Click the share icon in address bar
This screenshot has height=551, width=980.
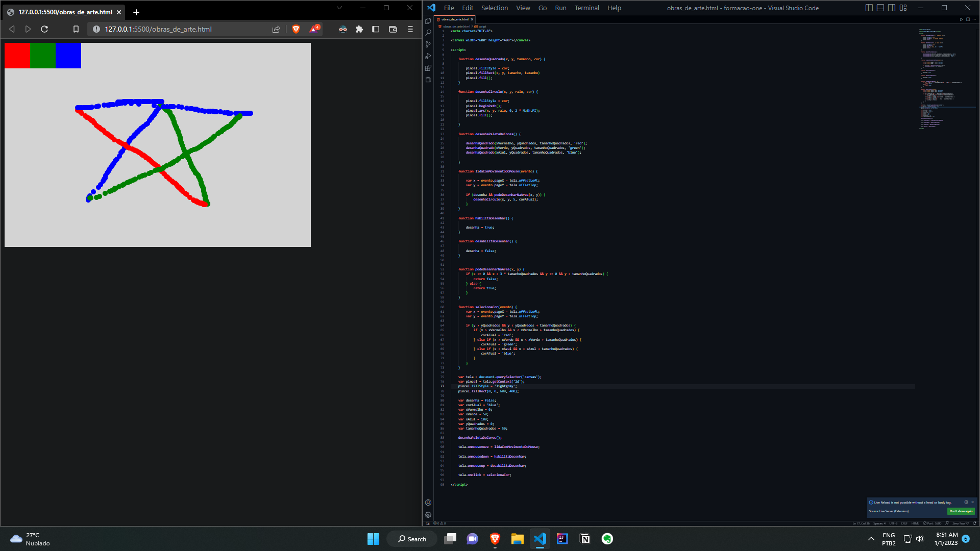click(x=276, y=29)
